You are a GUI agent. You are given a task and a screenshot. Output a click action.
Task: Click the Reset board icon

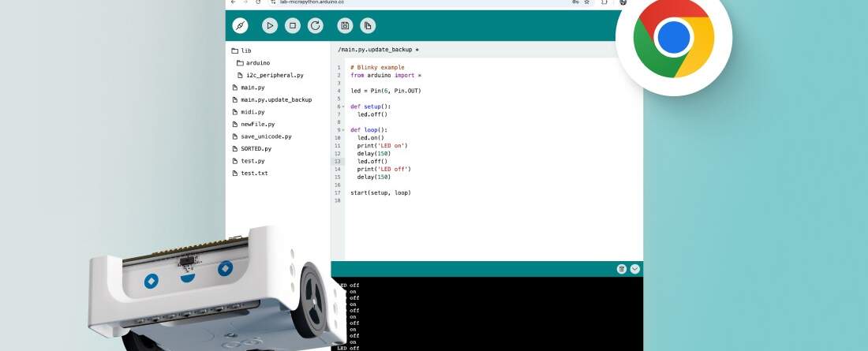[315, 26]
